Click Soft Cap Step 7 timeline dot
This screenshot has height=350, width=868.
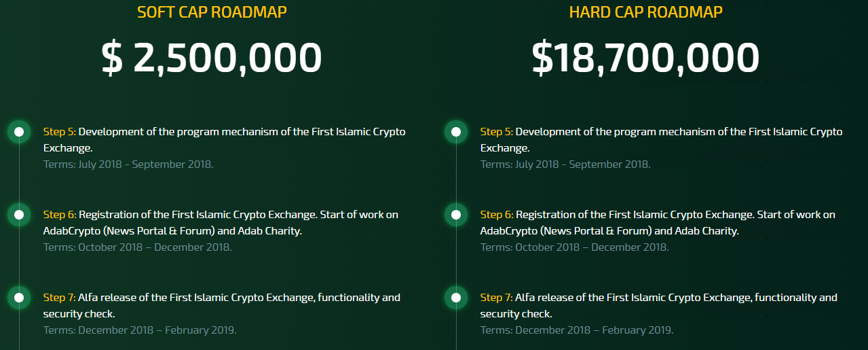(x=19, y=298)
